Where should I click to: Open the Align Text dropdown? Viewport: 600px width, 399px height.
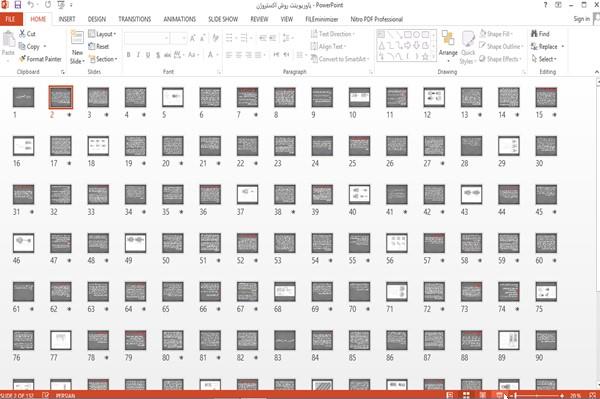pyautogui.click(x=328, y=46)
